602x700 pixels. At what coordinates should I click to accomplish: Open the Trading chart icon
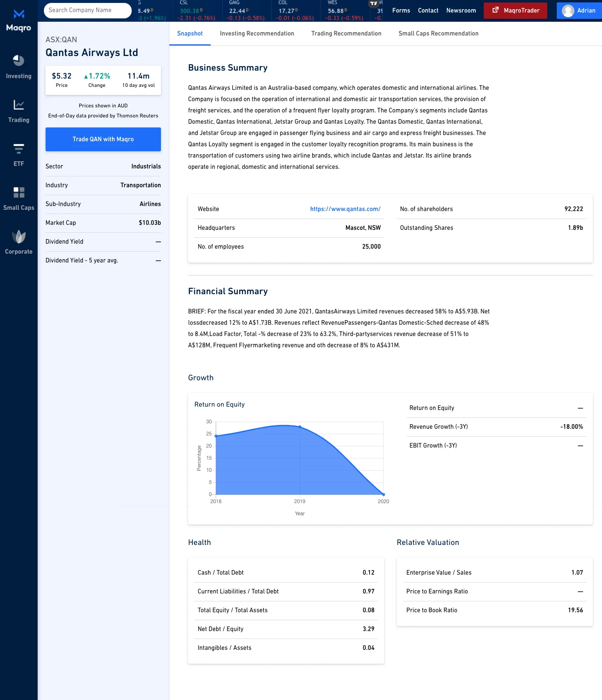click(19, 104)
